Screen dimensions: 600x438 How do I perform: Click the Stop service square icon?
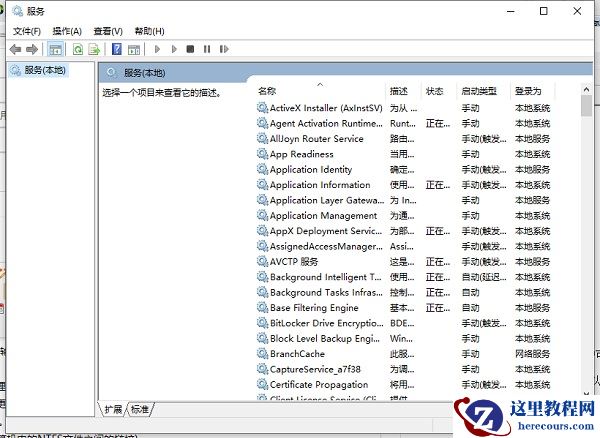coord(190,49)
